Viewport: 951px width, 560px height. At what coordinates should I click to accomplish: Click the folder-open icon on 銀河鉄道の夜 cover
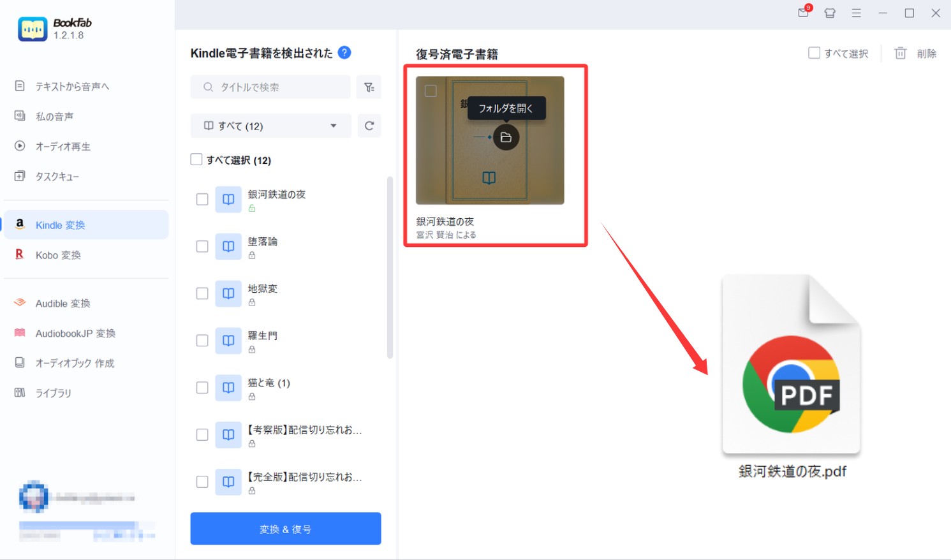pos(506,136)
